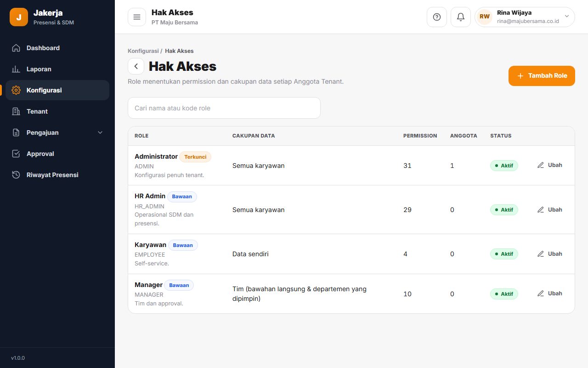Image resolution: width=588 pixels, height=368 pixels.
Task: Click the CAKUPAN DATA column header
Action: (254, 136)
